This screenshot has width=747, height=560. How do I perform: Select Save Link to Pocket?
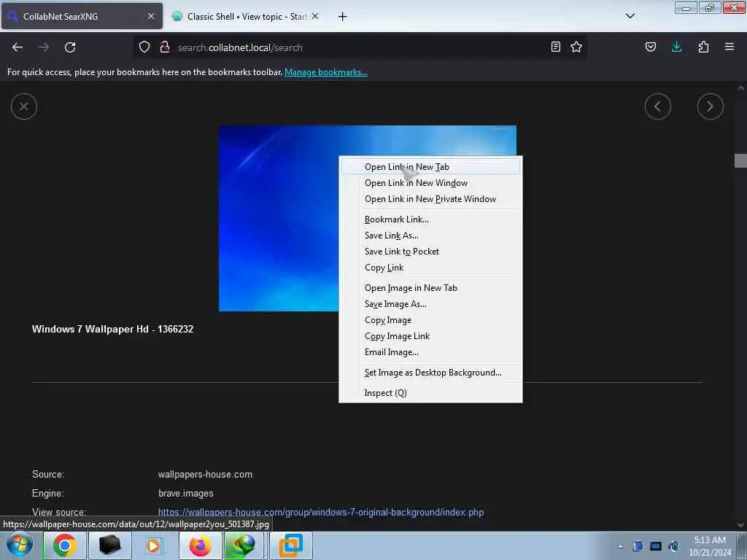click(430, 252)
